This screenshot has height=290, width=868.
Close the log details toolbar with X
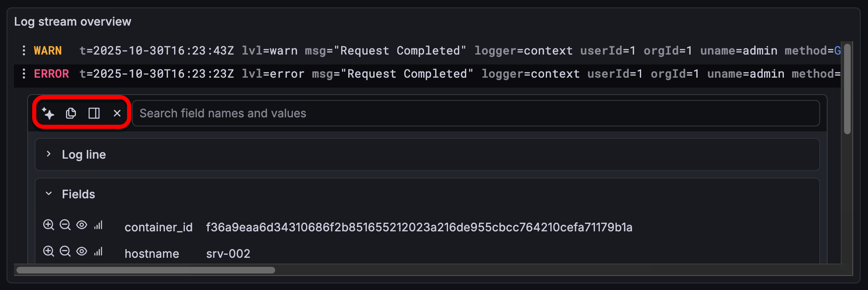pyautogui.click(x=117, y=113)
